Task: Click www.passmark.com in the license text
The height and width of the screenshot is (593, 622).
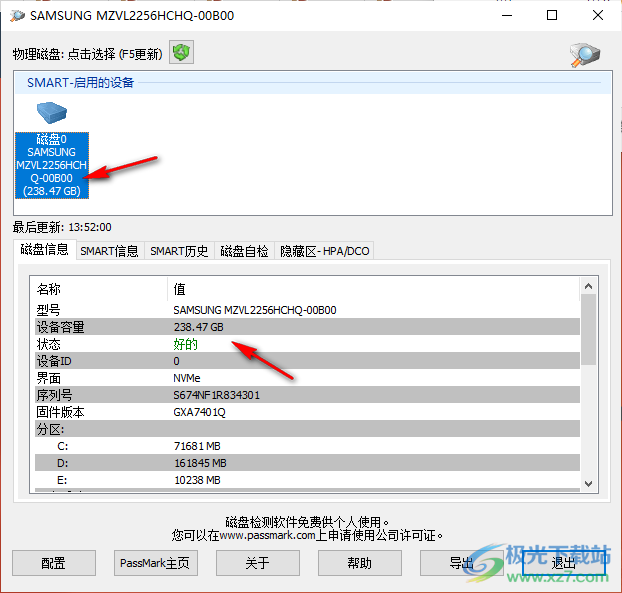Action: click(267, 535)
